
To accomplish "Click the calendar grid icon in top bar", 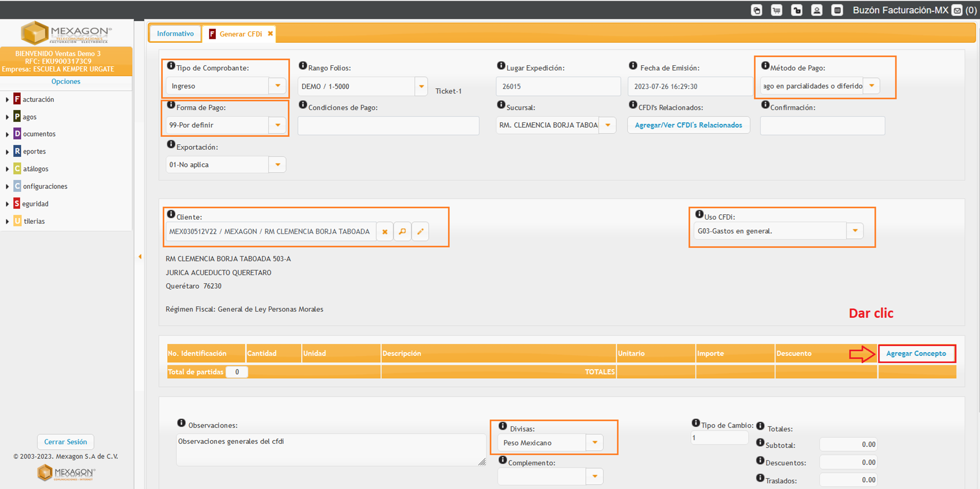I will [837, 10].
